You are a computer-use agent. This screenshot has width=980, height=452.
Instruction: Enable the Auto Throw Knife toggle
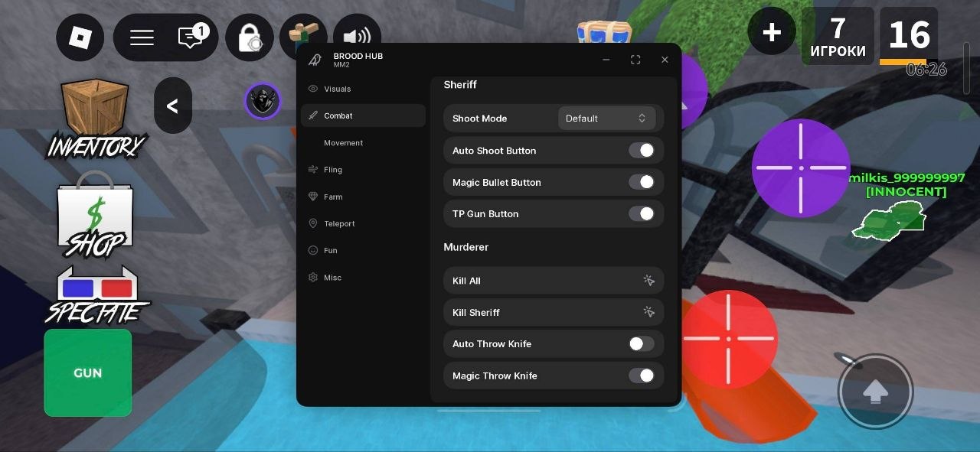642,344
